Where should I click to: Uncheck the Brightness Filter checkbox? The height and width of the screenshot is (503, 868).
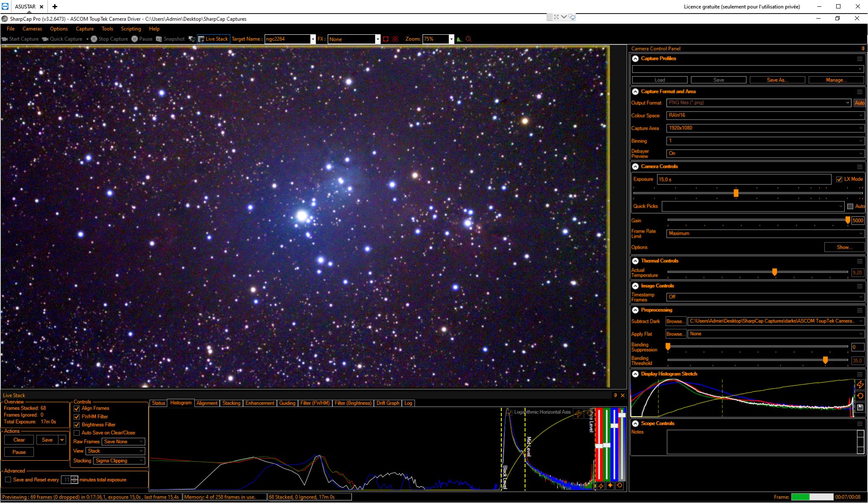(77, 425)
